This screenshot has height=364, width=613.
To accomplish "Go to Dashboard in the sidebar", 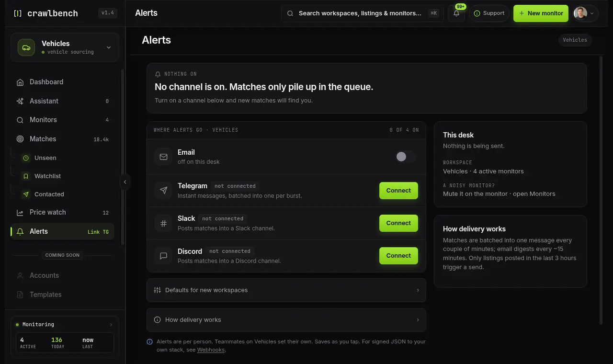I will [62, 82].
